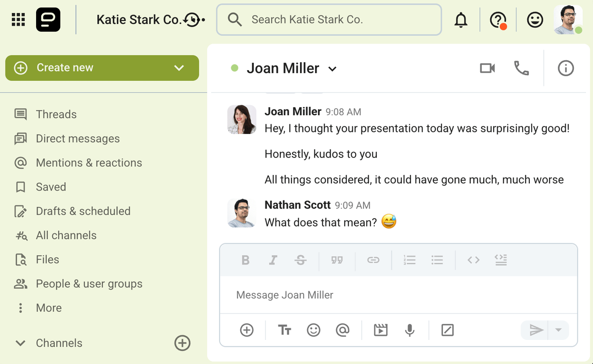Click Nathan Scott's message avatar
Screen dimensions: 593x364
[x=242, y=213]
